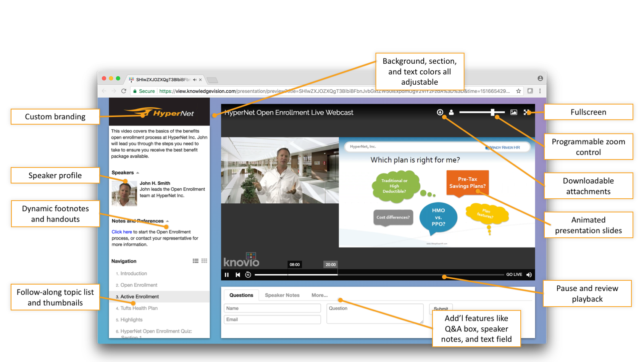Click title 'HyperNet Open Enrollment Live Webcast'
Viewport: 644px width, 362px height.
coord(289,113)
